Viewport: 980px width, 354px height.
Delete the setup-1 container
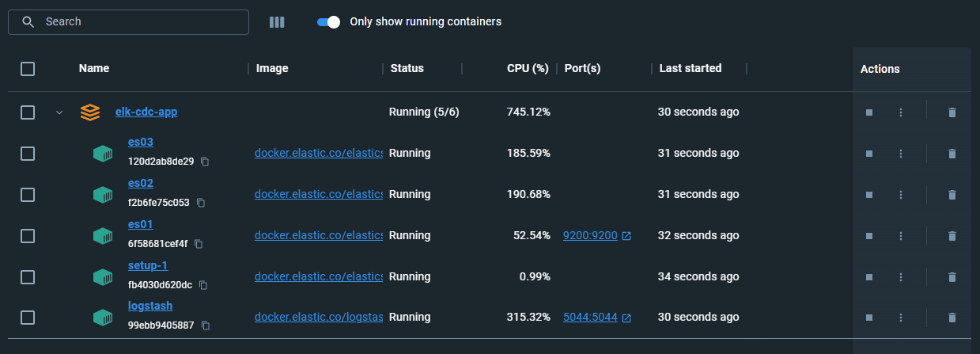coord(952,277)
